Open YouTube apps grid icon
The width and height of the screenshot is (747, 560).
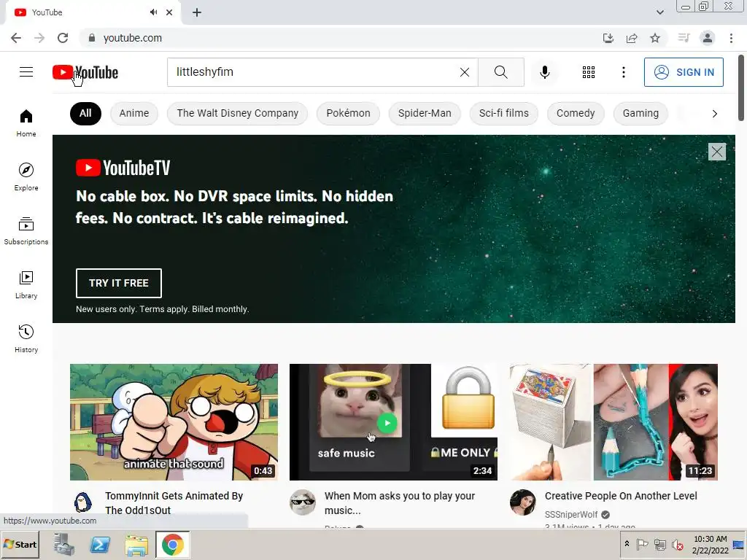coord(589,72)
